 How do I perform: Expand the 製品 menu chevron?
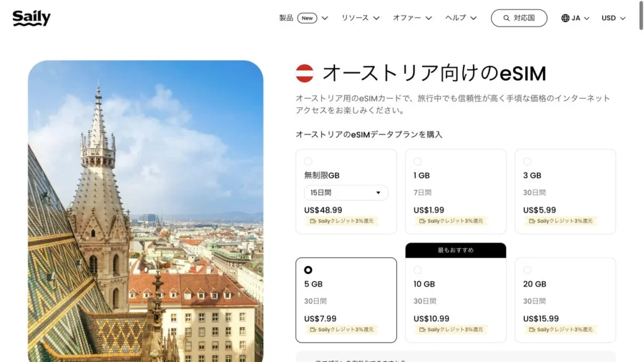point(325,18)
